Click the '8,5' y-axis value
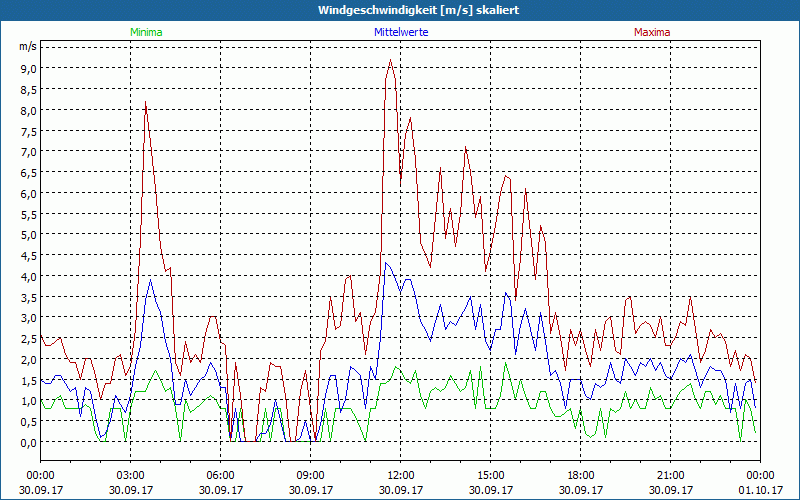Viewport: 800px width, 500px height. point(29,90)
